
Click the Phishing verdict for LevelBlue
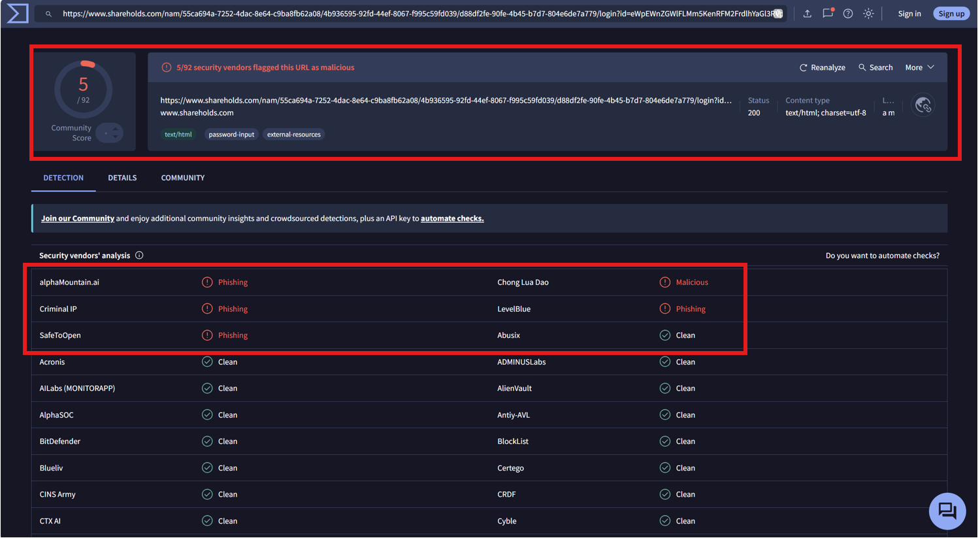(x=691, y=309)
